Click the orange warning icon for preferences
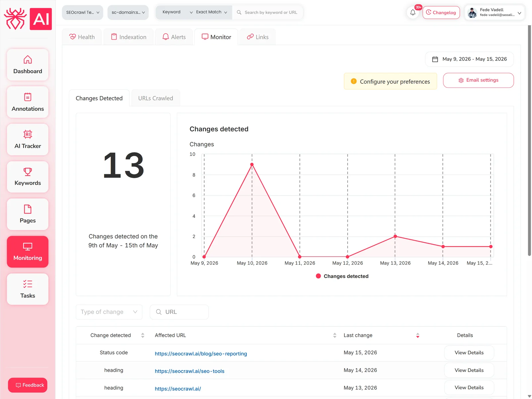 click(x=353, y=81)
